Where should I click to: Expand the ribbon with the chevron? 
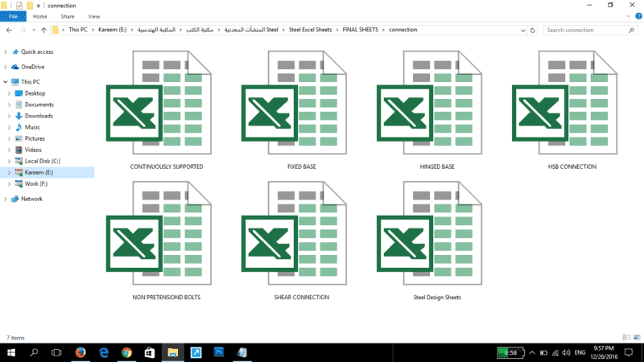click(x=628, y=16)
